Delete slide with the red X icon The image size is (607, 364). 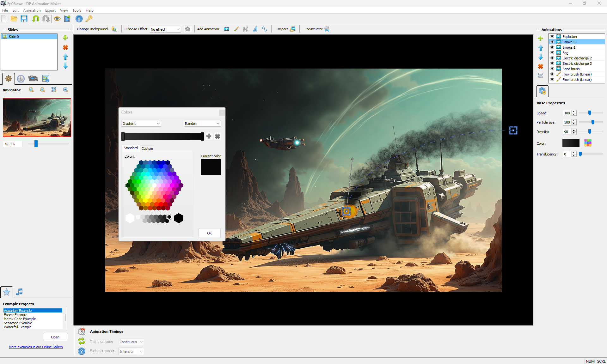[65, 47]
